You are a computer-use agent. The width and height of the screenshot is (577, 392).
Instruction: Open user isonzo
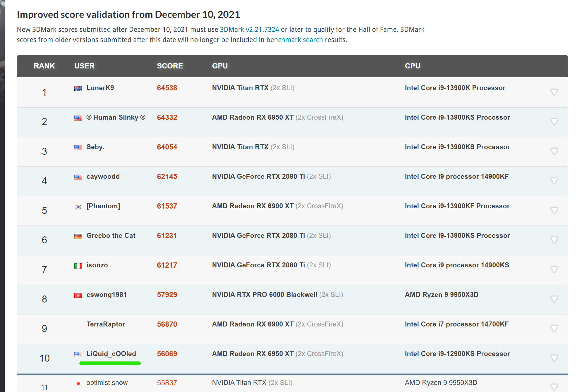tap(97, 265)
